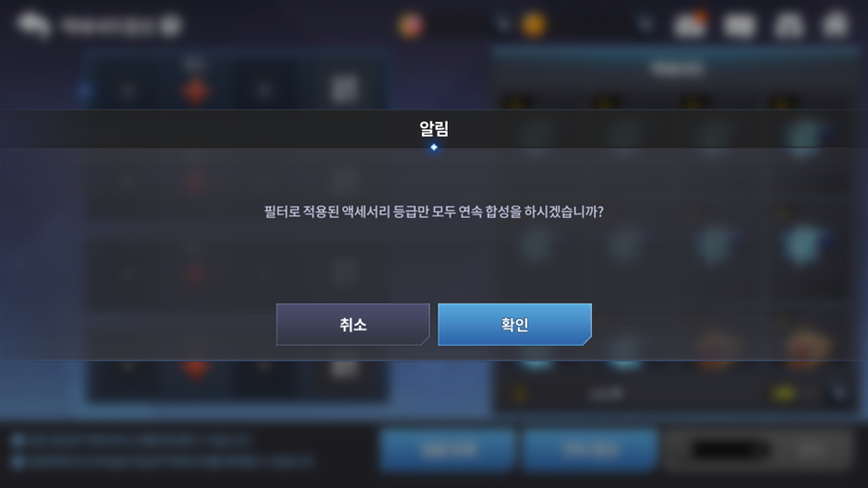The height and width of the screenshot is (488, 868).
Task: Click the blue diamond marker under the 알림 title
Action: [434, 148]
